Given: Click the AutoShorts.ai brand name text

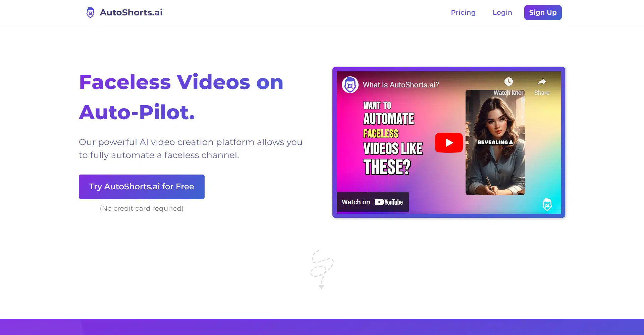Looking at the screenshot, I should point(131,12).
